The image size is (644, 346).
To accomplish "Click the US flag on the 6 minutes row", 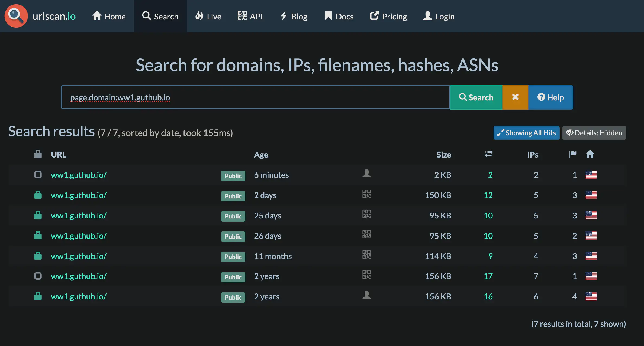I will pyautogui.click(x=591, y=175).
